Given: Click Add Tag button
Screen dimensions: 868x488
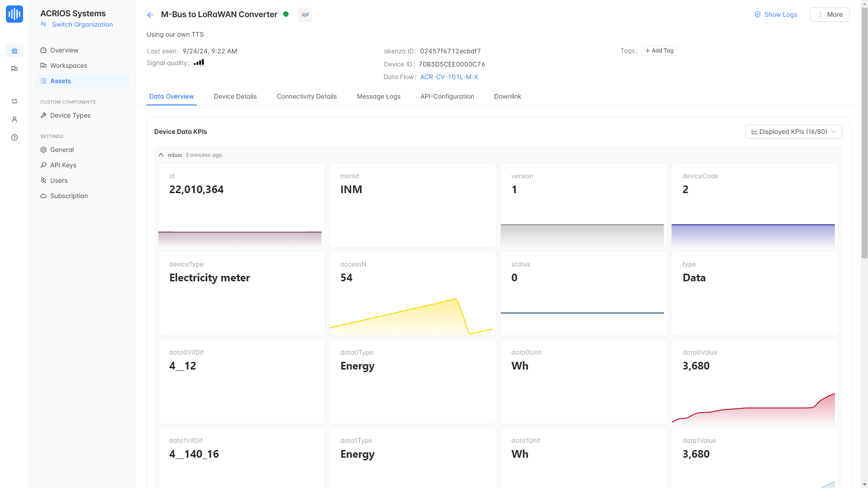Looking at the screenshot, I should click(x=659, y=51).
